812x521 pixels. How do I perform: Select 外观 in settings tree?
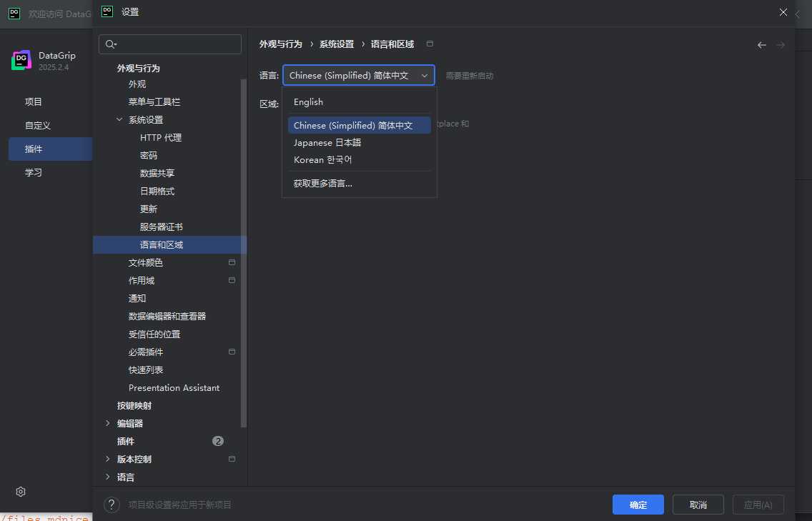(137, 84)
